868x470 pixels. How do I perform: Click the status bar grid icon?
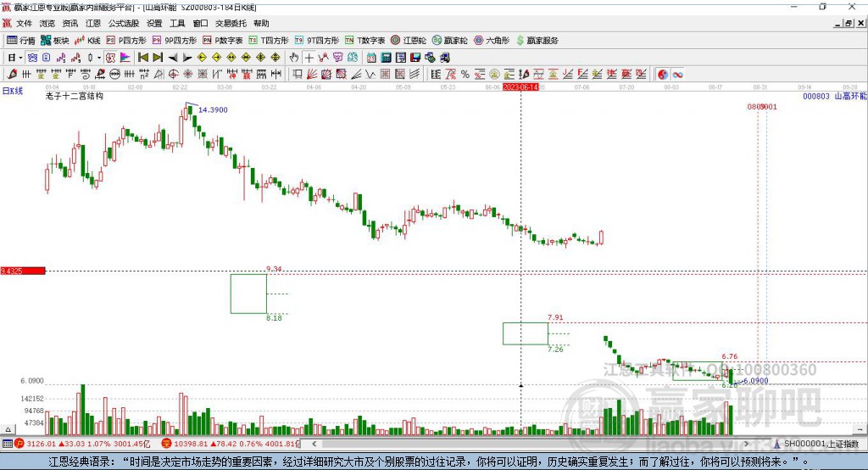coord(7,444)
